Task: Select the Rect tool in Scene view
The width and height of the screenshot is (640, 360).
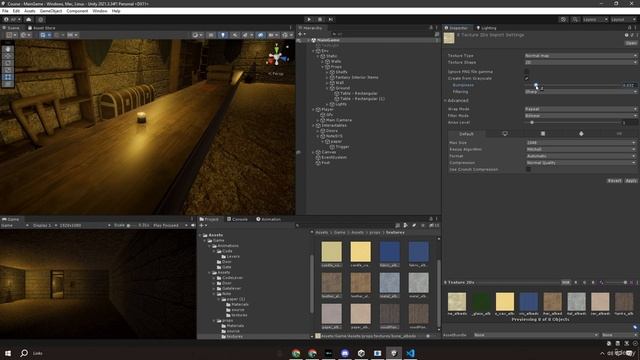Action: [8, 77]
